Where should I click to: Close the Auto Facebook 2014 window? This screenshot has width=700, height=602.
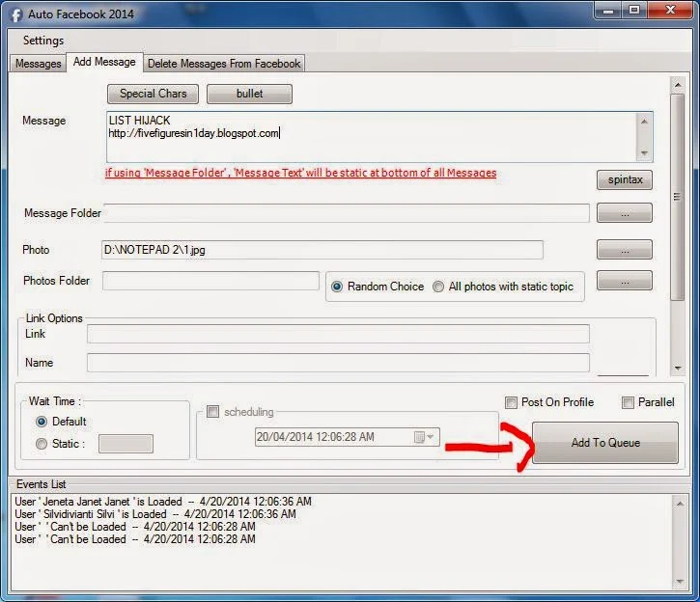click(x=670, y=10)
